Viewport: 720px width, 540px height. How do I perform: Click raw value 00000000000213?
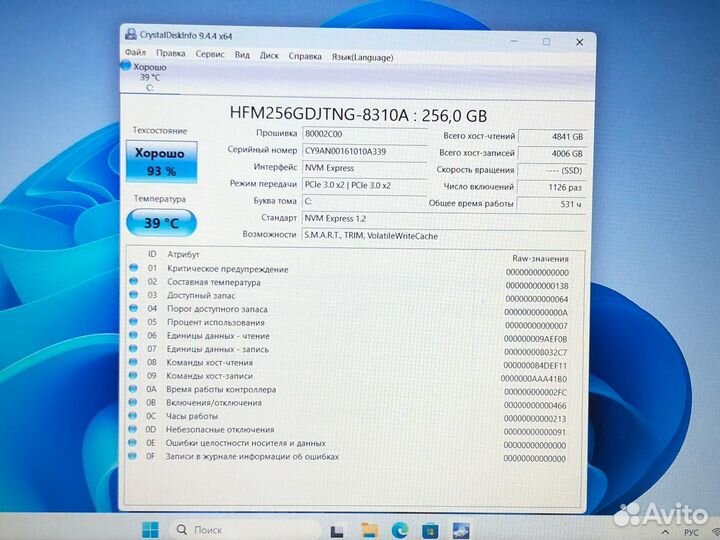[x=535, y=419]
